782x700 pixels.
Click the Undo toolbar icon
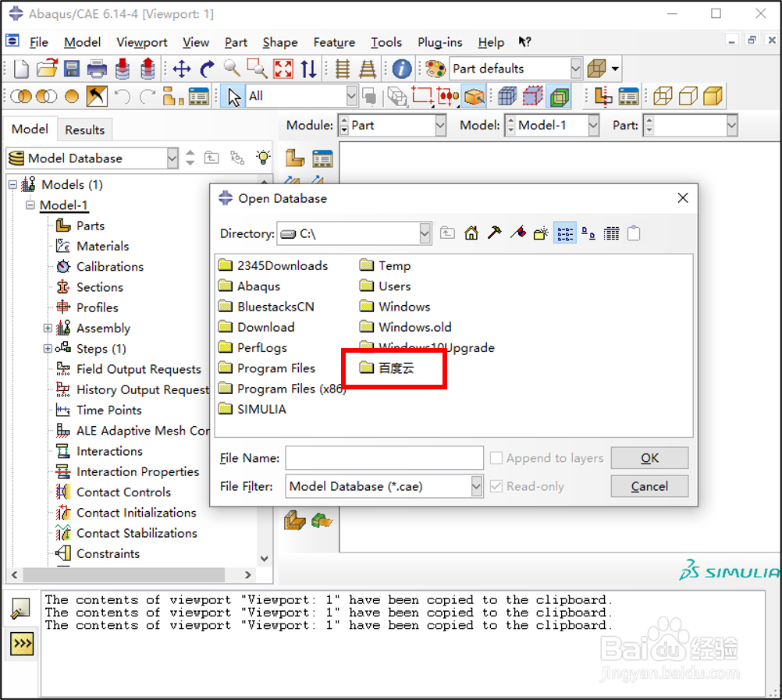click(x=123, y=96)
